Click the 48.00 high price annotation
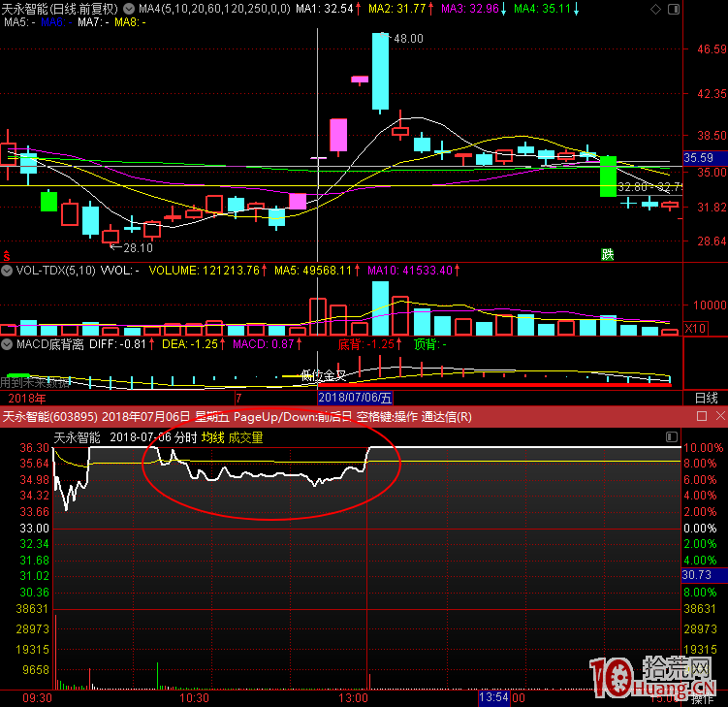The width and height of the screenshot is (728, 707). click(407, 39)
